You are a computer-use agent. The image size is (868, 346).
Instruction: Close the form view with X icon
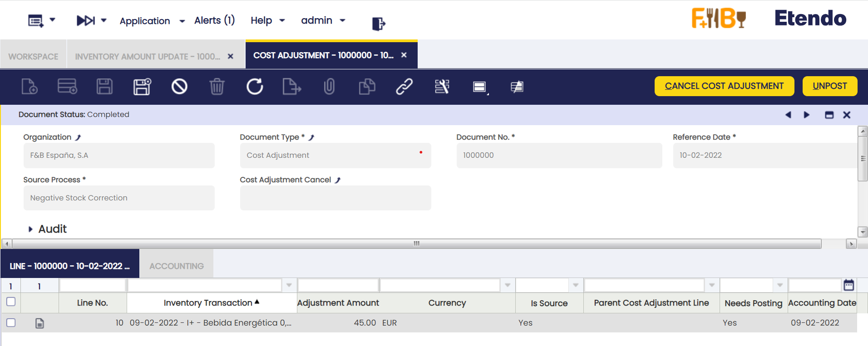(x=847, y=115)
